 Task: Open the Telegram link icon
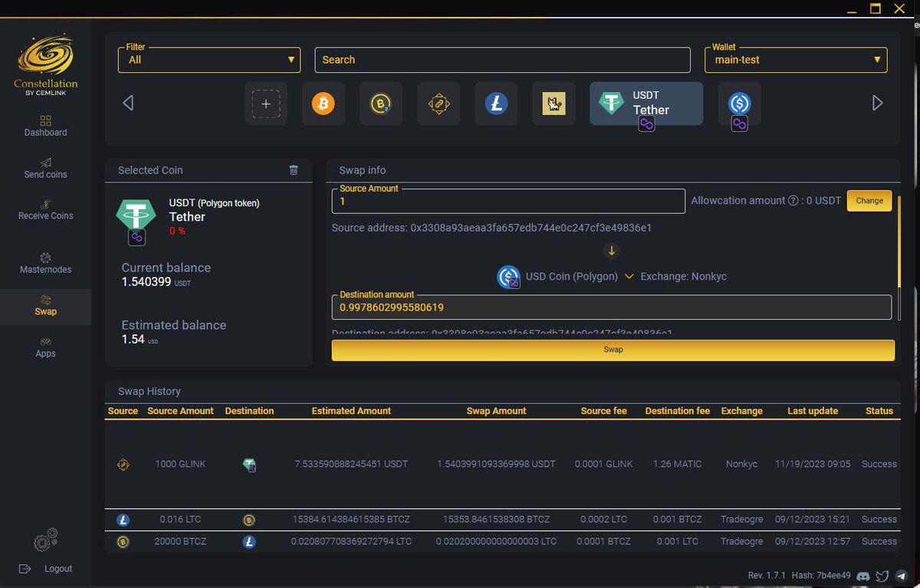click(901, 576)
